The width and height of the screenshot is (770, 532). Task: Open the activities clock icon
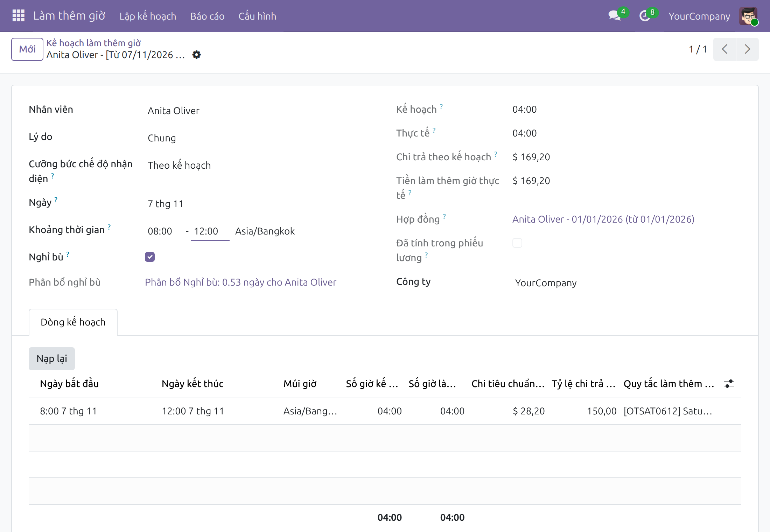click(x=645, y=16)
